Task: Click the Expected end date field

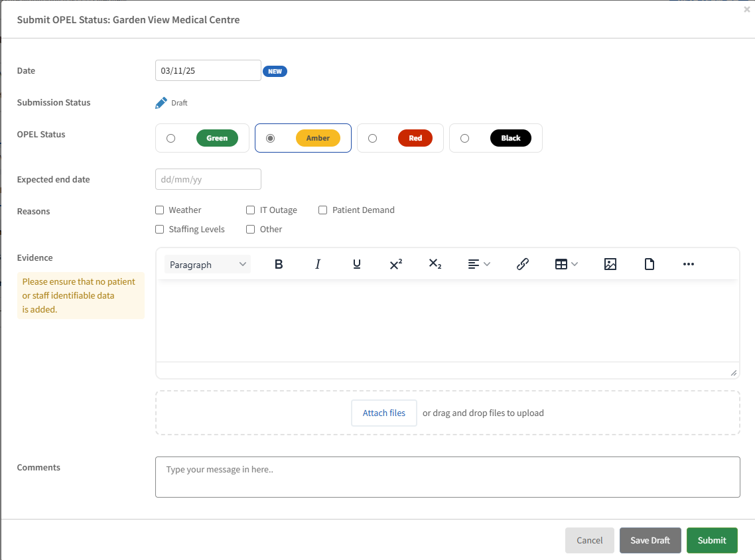Action: point(208,180)
